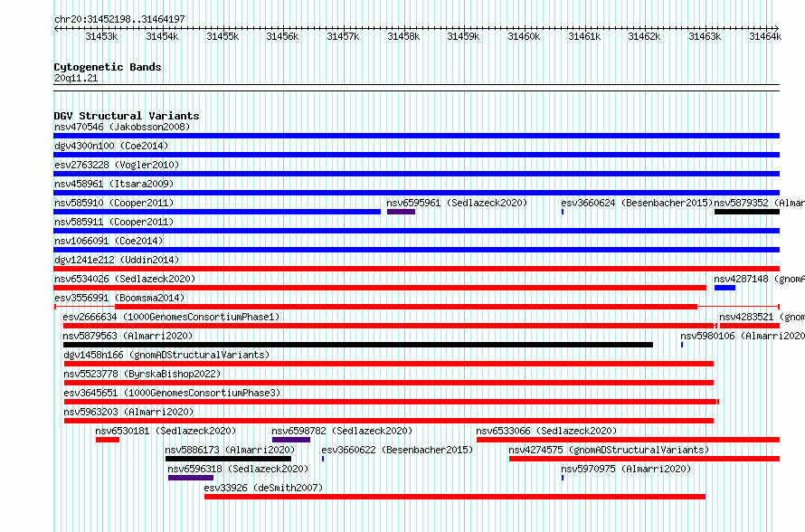This screenshot has height=532, width=805.
Task: Click the chr20:31452198..31464197 coordinate label
Action: point(119,20)
